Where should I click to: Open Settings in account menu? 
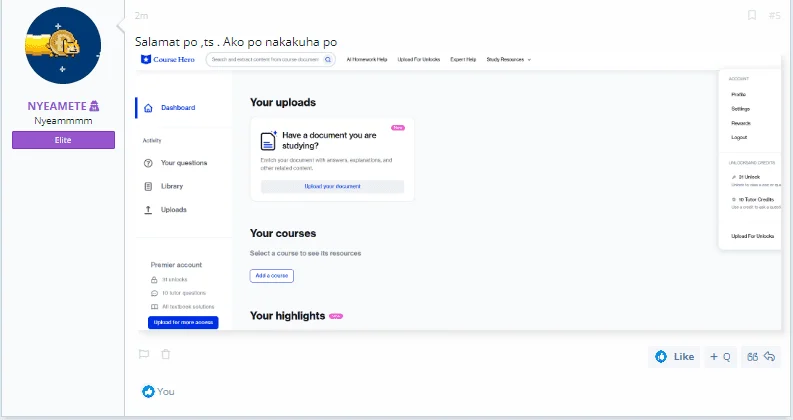740,109
